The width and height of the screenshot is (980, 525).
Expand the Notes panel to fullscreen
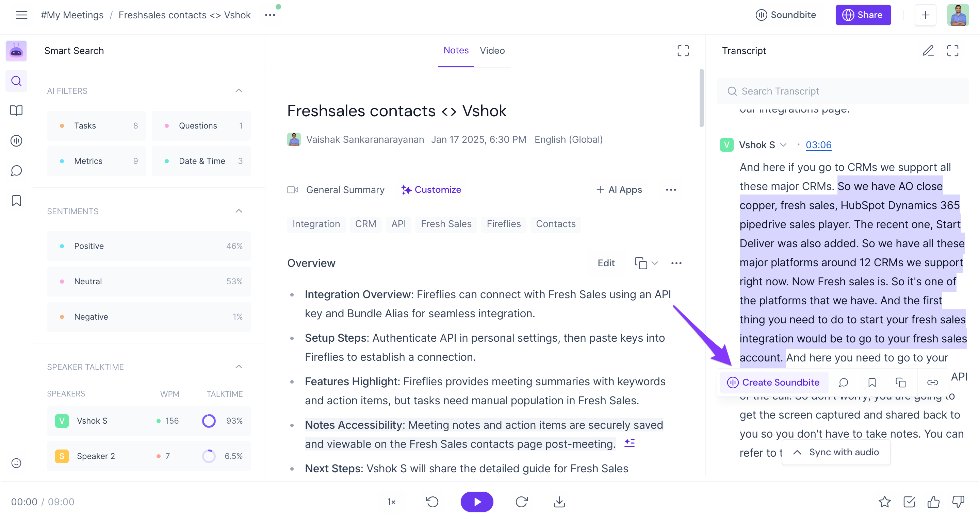(x=683, y=51)
